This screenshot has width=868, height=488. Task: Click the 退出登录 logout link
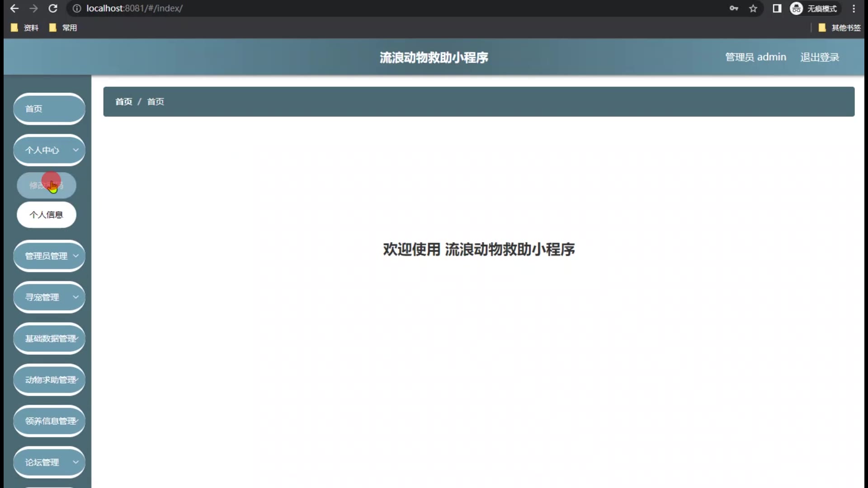[819, 57]
